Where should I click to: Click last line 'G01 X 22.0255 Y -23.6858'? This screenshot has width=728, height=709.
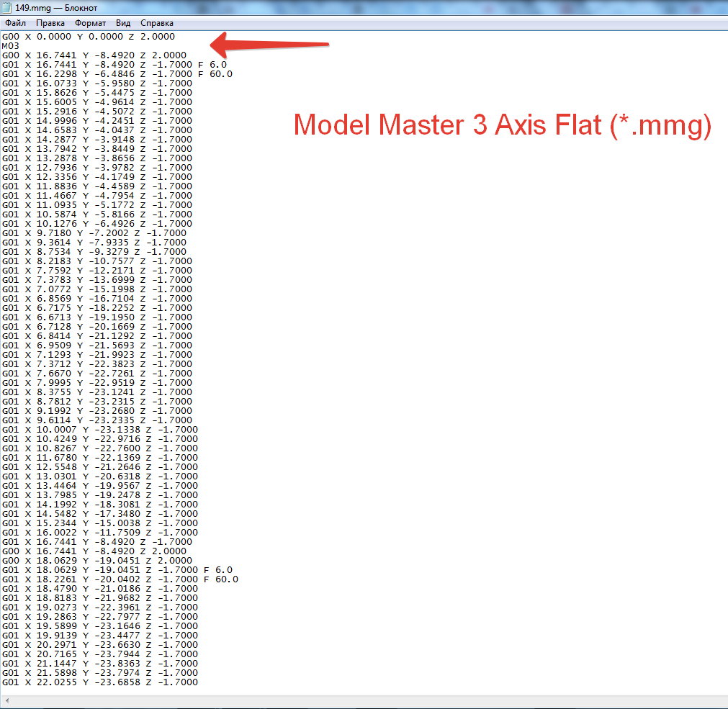pos(100,682)
